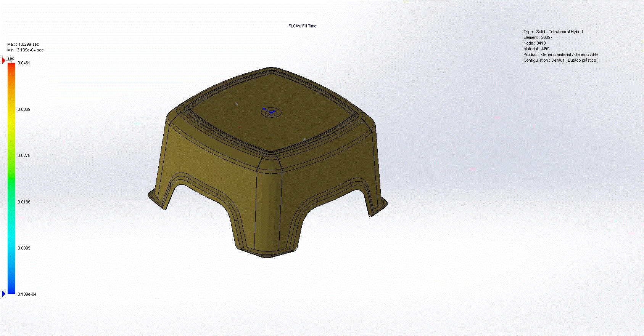Click the Product : Generic material info line
The width and height of the screenshot is (644, 336).
click(x=560, y=54)
